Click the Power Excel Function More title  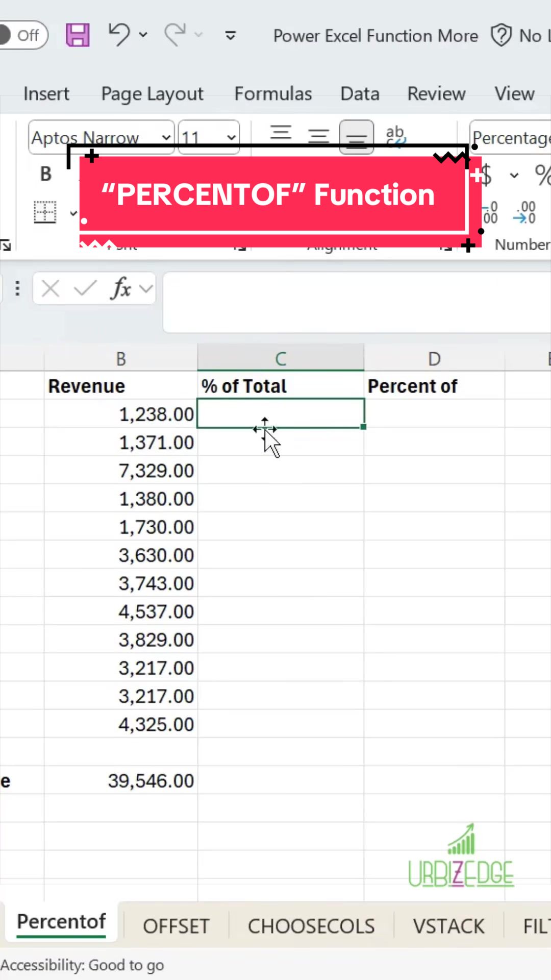coord(375,36)
